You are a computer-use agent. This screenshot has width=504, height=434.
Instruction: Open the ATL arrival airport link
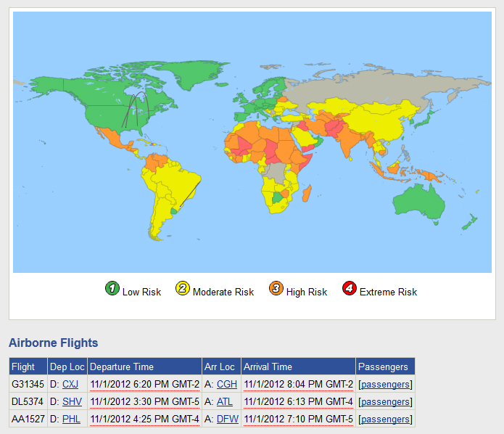(x=225, y=401)
